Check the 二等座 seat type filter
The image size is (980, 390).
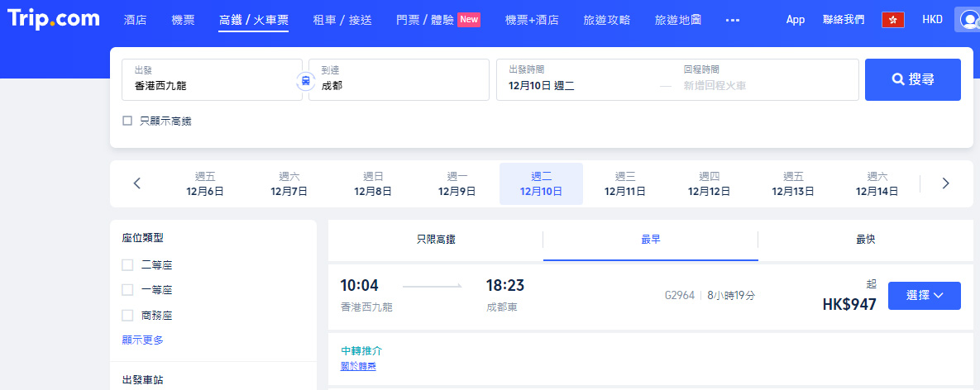click(127, 265)
